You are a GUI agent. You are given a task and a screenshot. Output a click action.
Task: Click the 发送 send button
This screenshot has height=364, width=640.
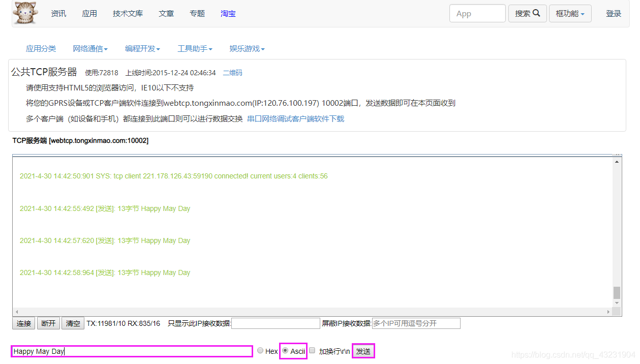[363, 351]
